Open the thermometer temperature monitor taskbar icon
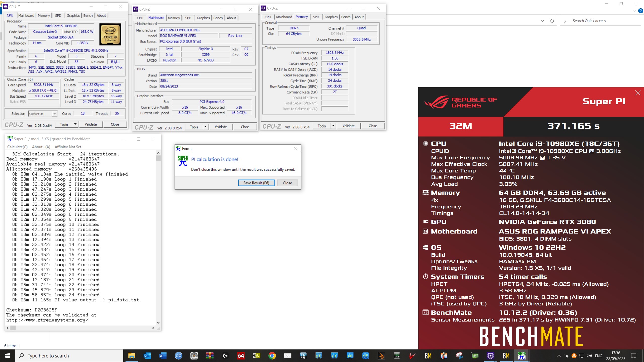 coord(444,356)
